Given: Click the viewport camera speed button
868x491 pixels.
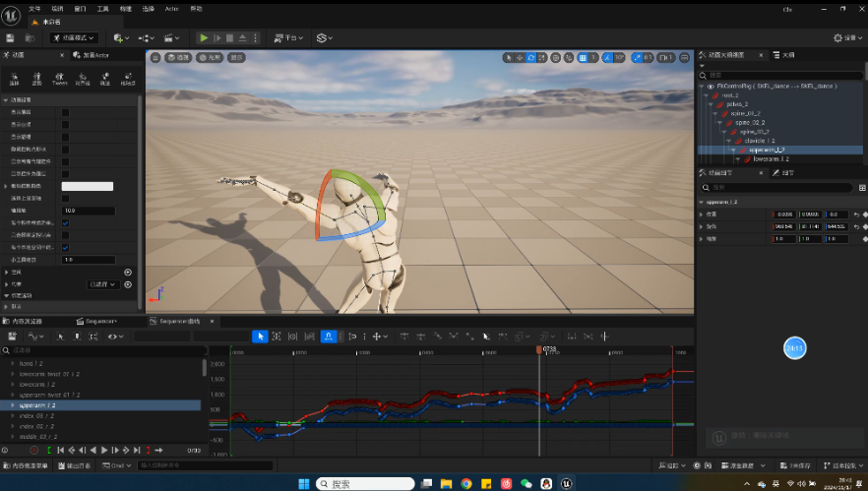Looking at the screenshot, I should tap(666, 58).
